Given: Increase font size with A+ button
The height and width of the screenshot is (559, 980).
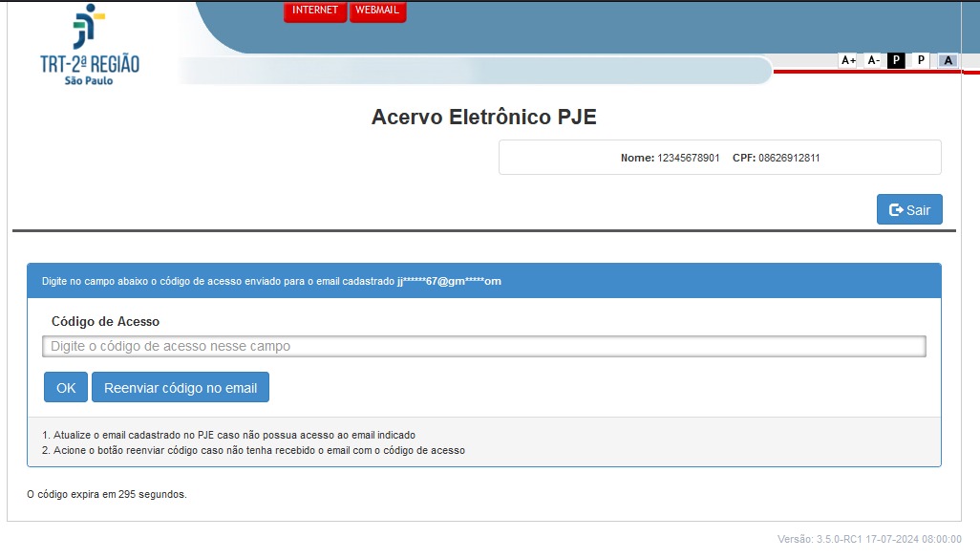Looking at the screenshot, I should pos(848,60).
